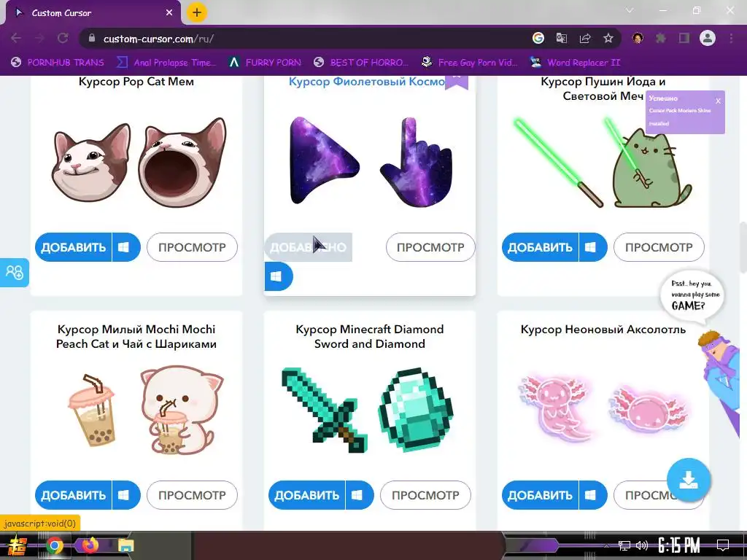Viewport: 747px width, 560px height.
Task: Click the Minecraft diamond sword image
Action: click(324, 410)
